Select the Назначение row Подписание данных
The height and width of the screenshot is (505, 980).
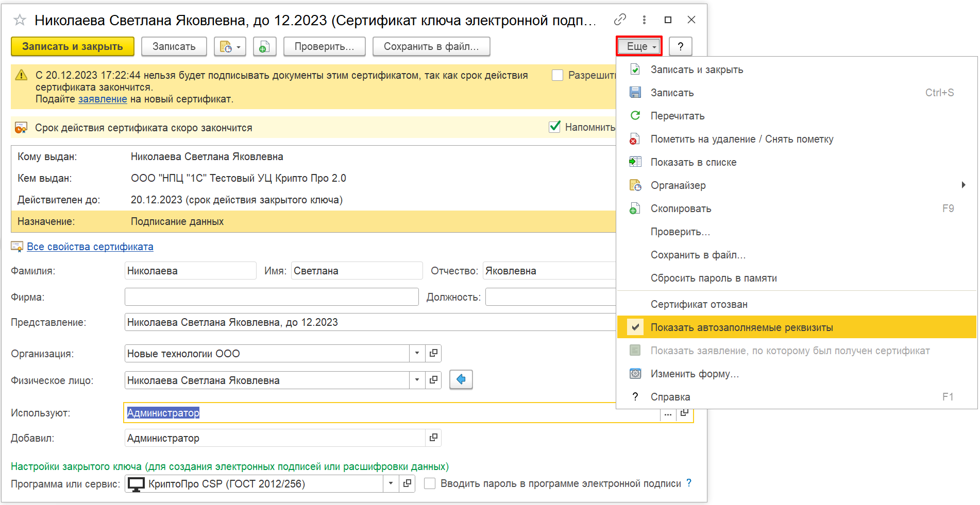coord(313,221)
